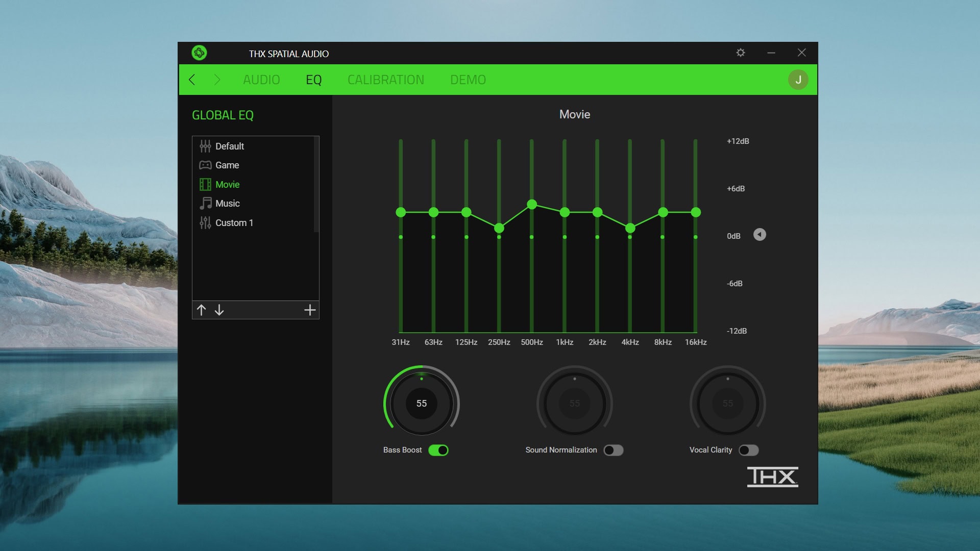Viewport: 980px width, 551px height.
Task: Select the Music preset with note icon
Action: 227,203
